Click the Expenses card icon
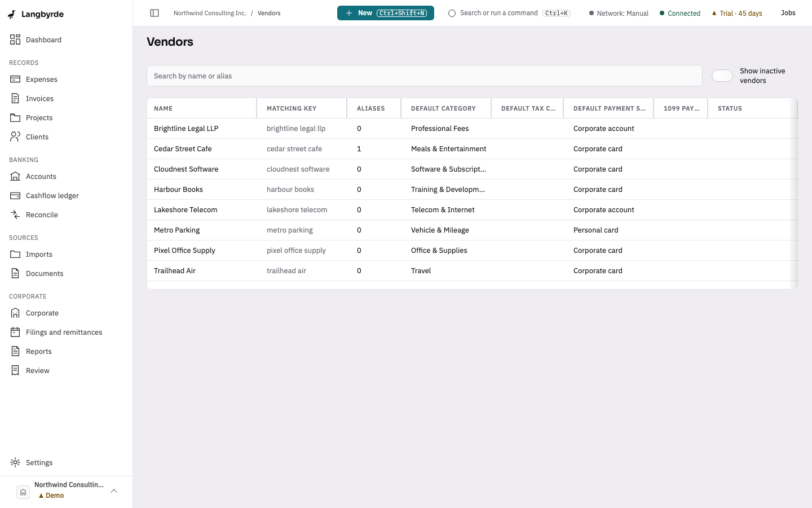The height and width of the screenshot is (508, 812). [x=15, y=79]
